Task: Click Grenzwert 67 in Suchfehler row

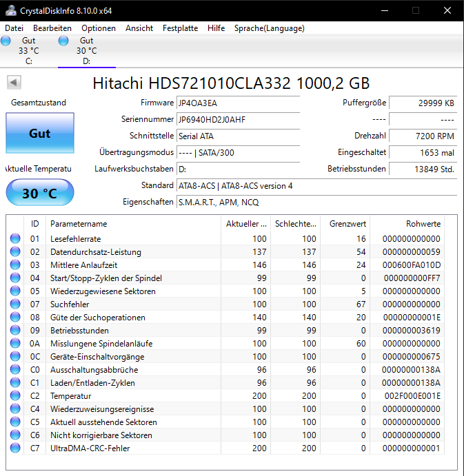Action: pyautogui.click(x=361, y=304)
